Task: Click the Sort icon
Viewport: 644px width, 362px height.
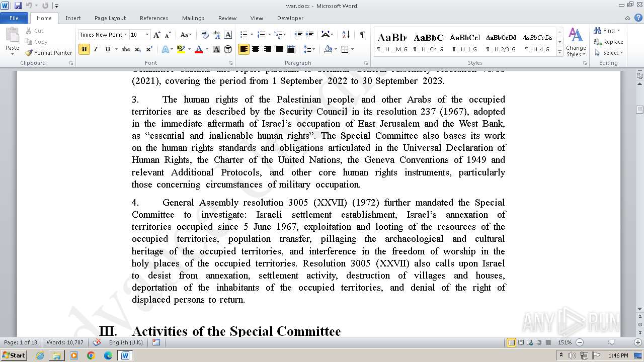Action: [346, 35]
